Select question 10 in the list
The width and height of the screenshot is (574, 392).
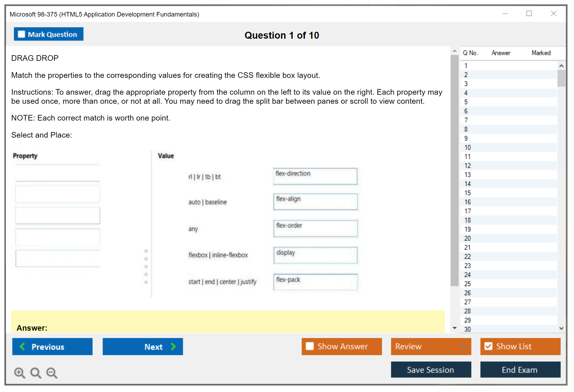(467, 147)
